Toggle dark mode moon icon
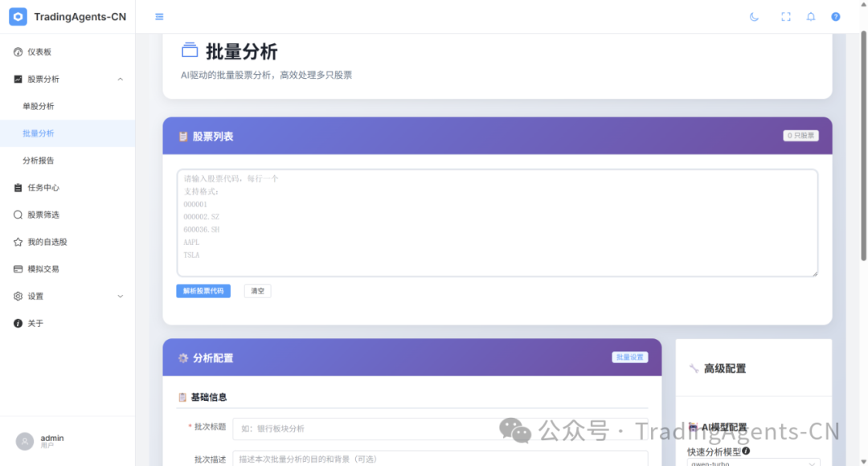868x466 pixels. pos(754,17)
